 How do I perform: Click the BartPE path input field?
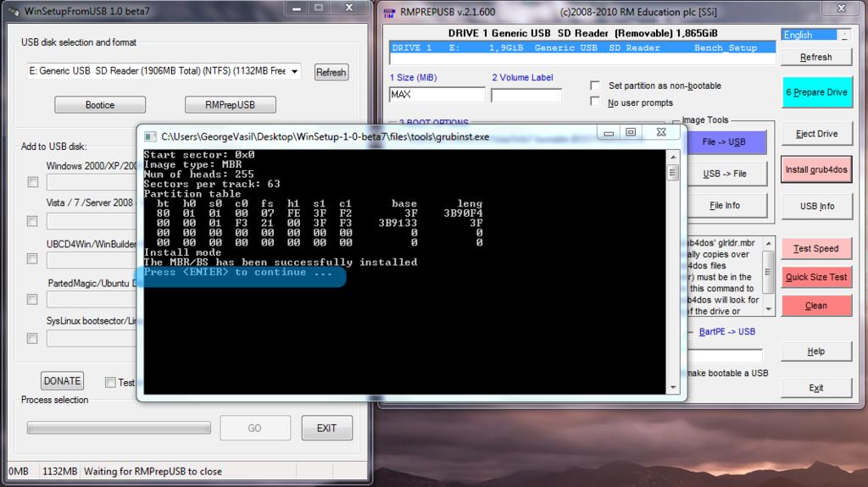(725, 355)
